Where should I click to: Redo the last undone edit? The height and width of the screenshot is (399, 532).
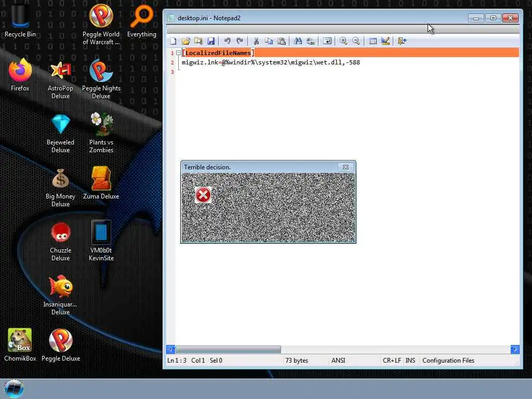coord(240,41)
